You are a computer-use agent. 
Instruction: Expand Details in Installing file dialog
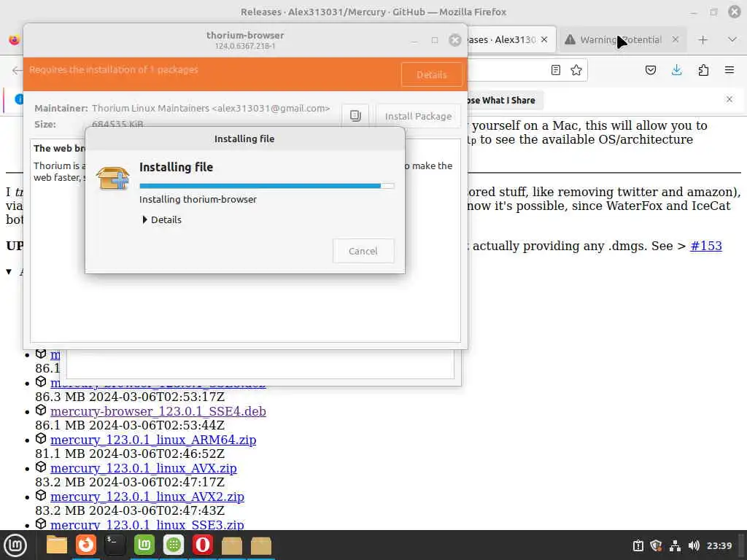pyautogui.click(x=162, y=219)
